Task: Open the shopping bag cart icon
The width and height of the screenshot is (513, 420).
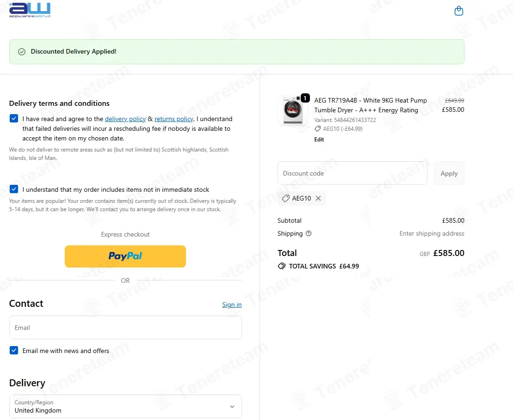Action: (x=458, y=11)
